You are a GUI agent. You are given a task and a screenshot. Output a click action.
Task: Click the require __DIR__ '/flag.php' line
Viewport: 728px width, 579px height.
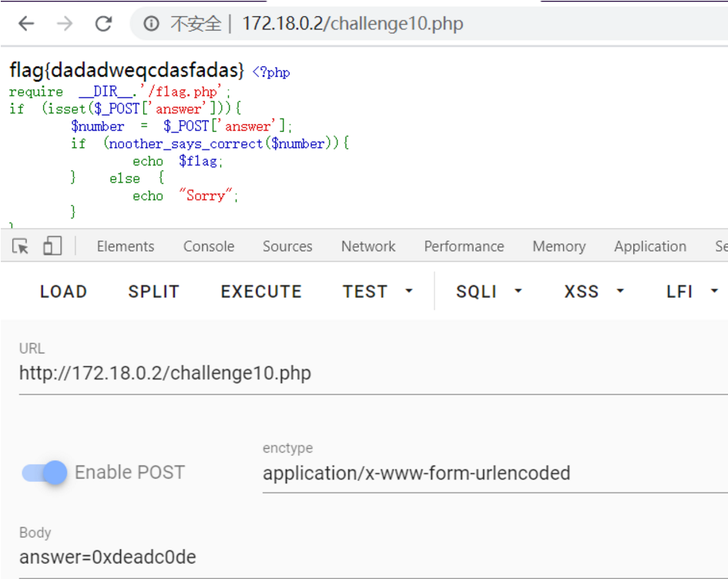tap(119, 91)
